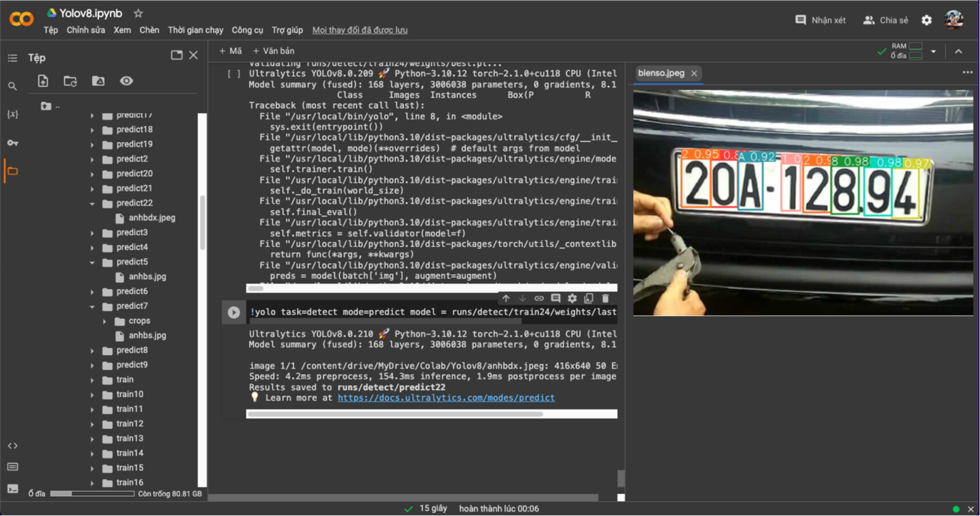
Task: Add a new code cell with Mã
Action: tap(230, 51)
